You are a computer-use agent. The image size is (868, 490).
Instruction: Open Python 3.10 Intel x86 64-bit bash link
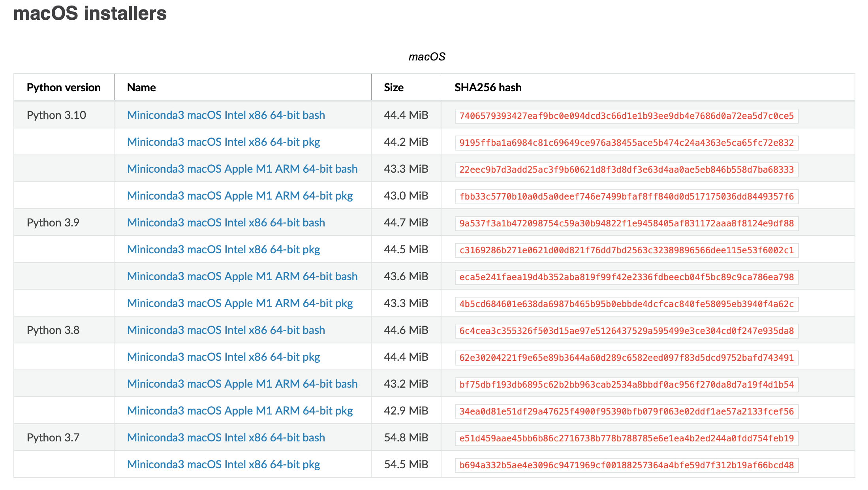click(226, 115)
